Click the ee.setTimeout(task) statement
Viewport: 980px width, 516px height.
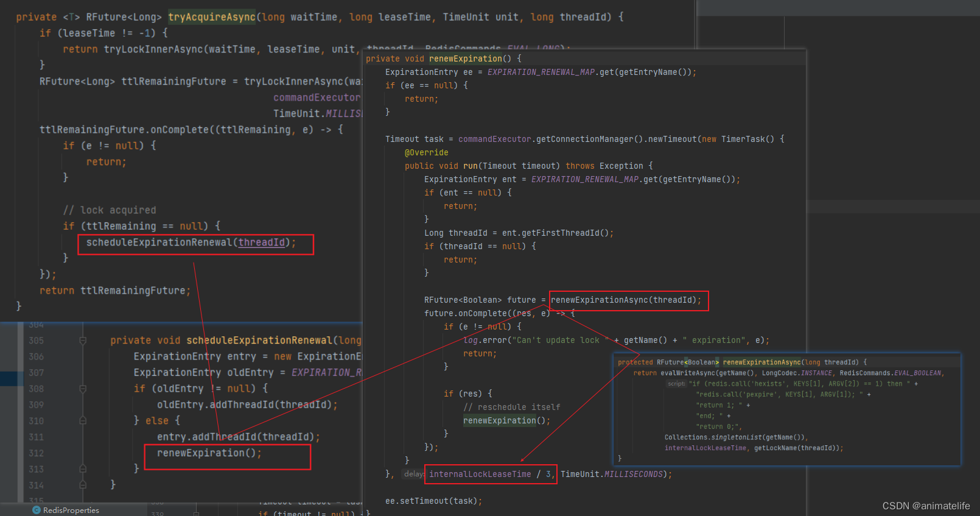pos(433,501)
